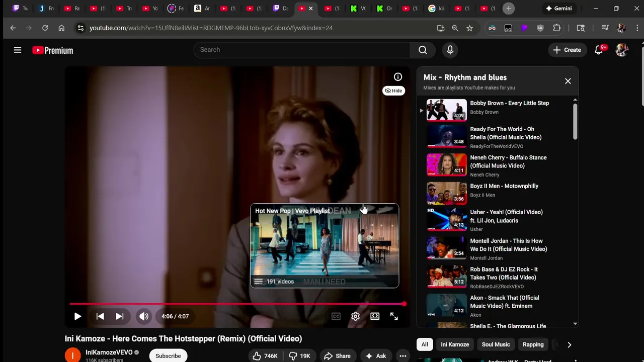This screenshot has width=644, height=362.
Task: Open the YouTube guide hamburger menu
Action: [18, 50]
